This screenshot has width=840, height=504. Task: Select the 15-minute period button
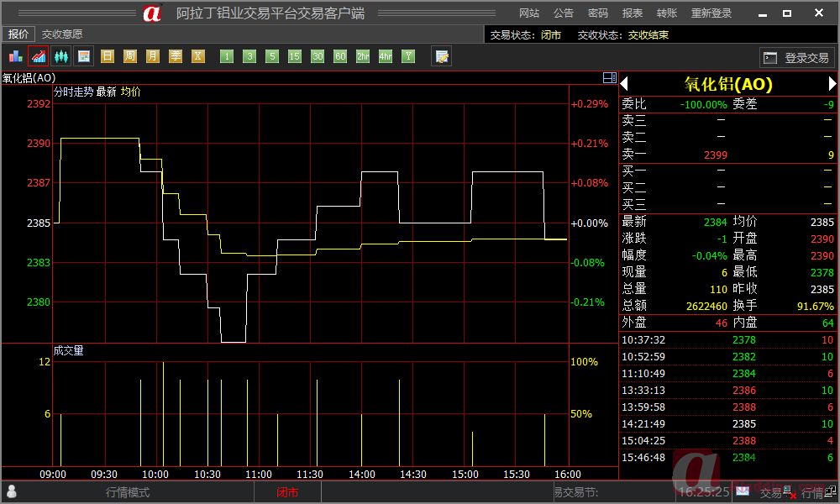[295, 56]
